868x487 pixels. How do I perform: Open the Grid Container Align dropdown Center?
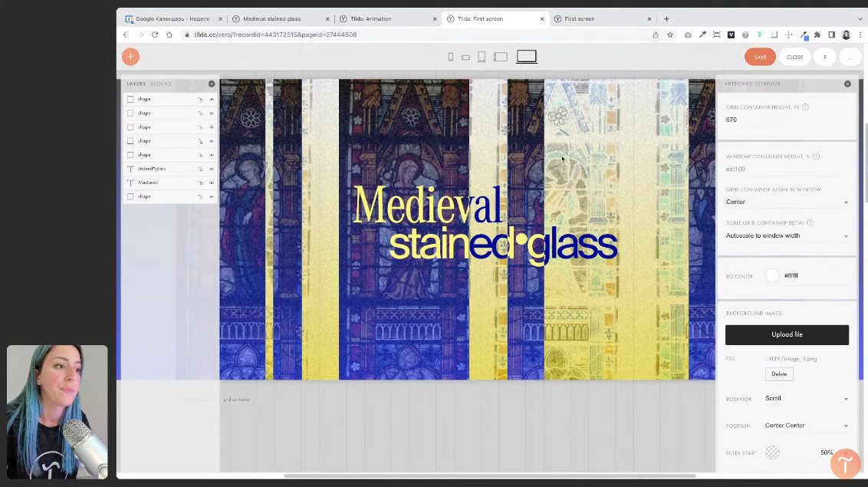click(x=787, y=202)
